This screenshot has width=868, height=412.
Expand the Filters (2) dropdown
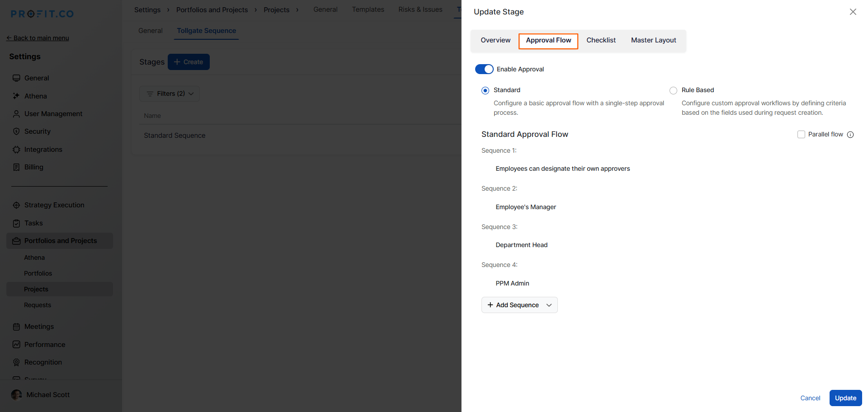170,94
